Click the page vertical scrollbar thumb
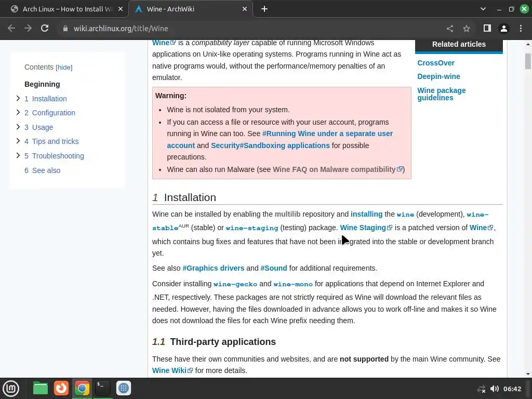The width and height of the screenshot is (532, 399). coord(528,61)
